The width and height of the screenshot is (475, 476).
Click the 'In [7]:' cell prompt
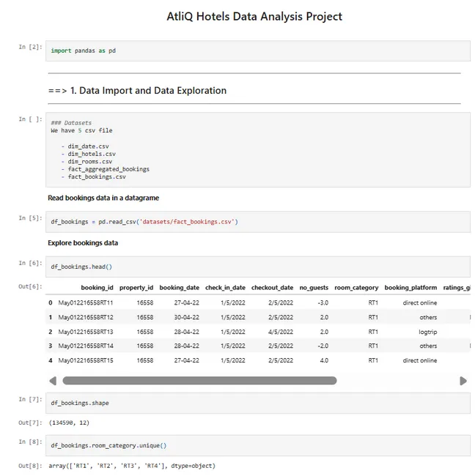pyautogui.click(x=30, y=399)
